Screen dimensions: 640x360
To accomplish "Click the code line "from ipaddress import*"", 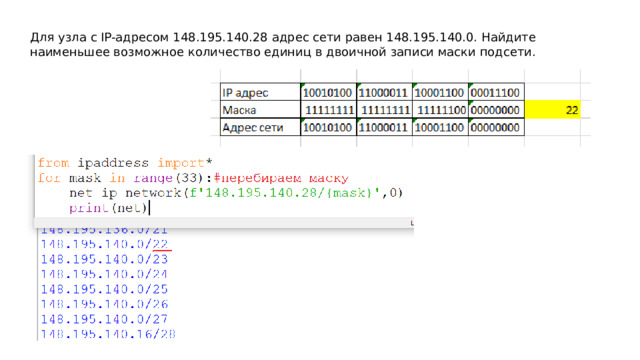I will [x=125, y=163].
